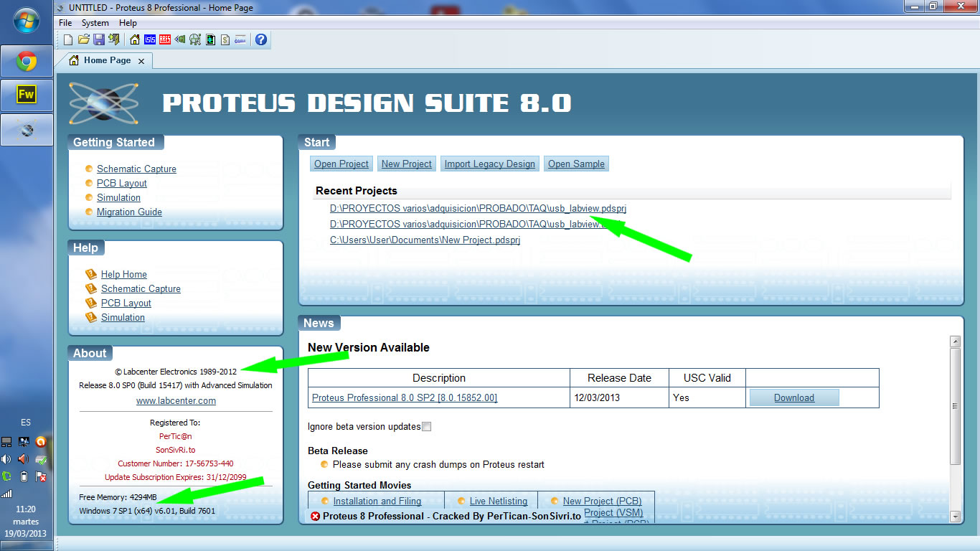Open recent project New Project.pdsprj

(425, 240)
